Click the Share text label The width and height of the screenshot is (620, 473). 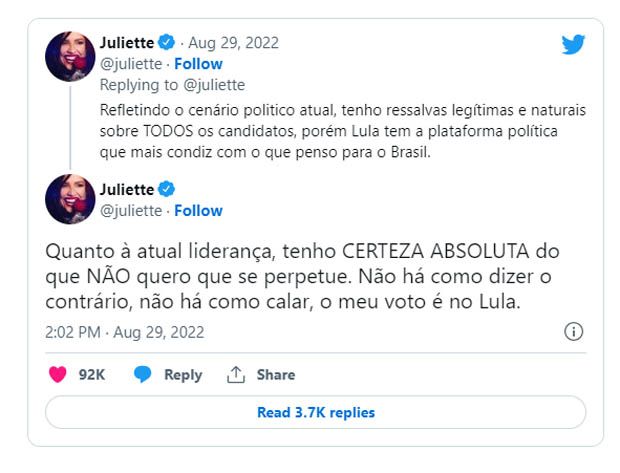coord(275,374)
